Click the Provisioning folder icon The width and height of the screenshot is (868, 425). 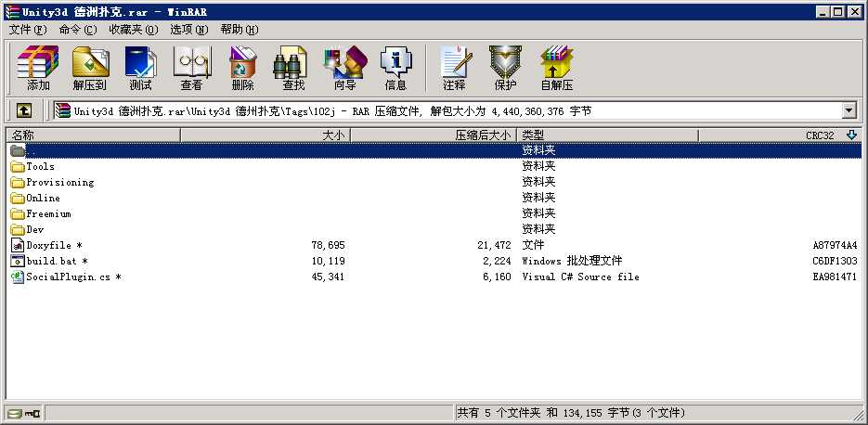(18, 182)
